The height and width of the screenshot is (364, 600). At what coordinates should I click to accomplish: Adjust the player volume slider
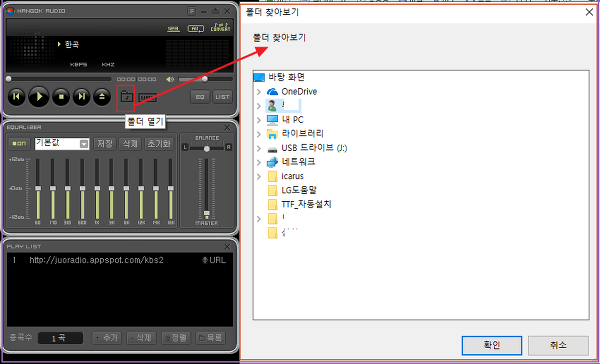click(x=205, y=79)
